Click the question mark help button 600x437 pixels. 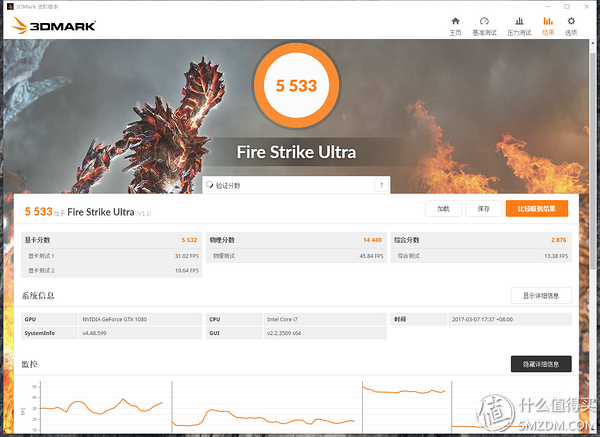380,185
